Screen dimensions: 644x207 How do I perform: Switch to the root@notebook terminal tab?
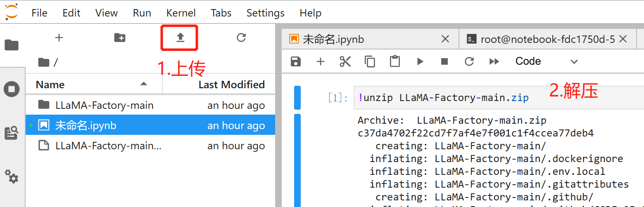point(547,39)
